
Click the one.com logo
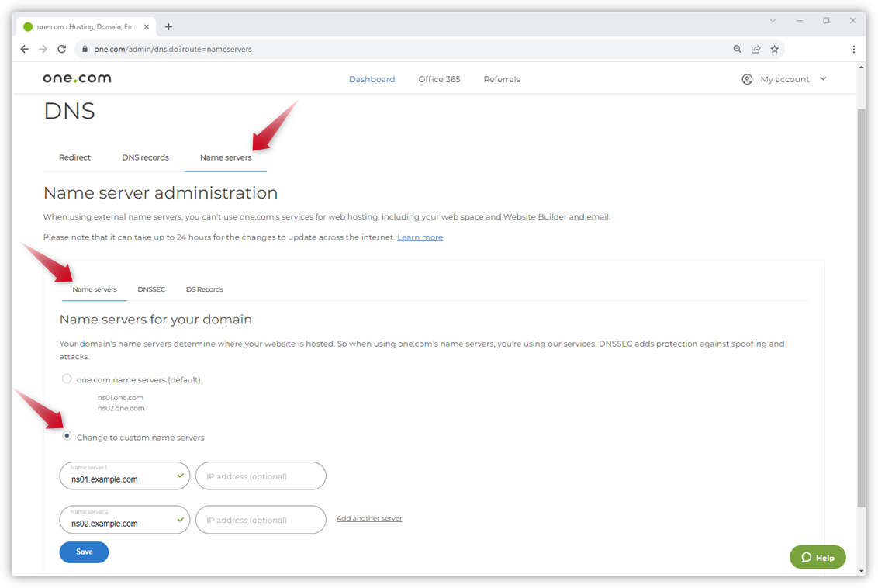click(x=77, y=78)
